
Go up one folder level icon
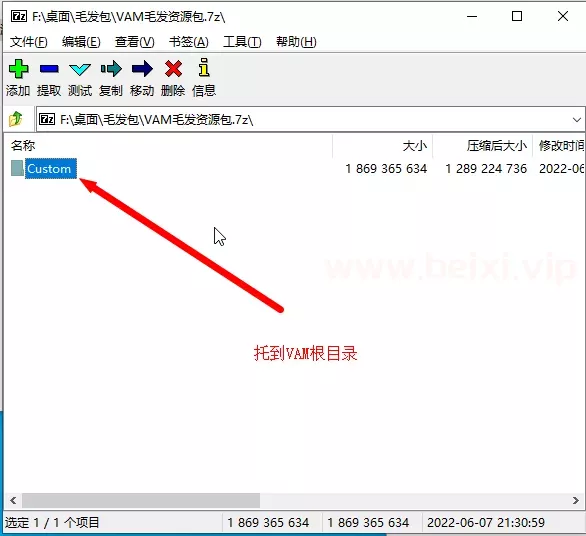(15, 119)
